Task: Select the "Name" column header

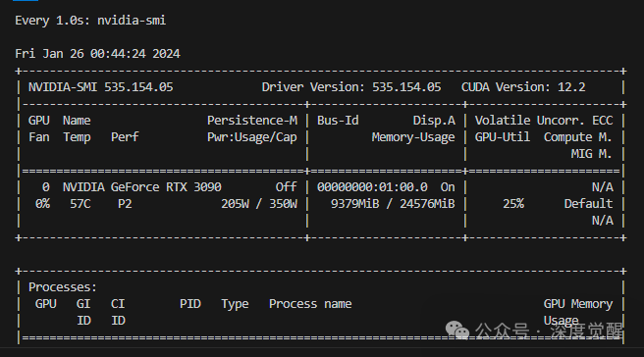Action: [x=77, y=121]
